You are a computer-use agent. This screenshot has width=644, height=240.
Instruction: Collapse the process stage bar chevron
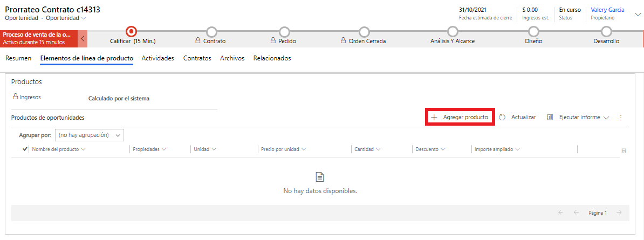click(83, 39)
